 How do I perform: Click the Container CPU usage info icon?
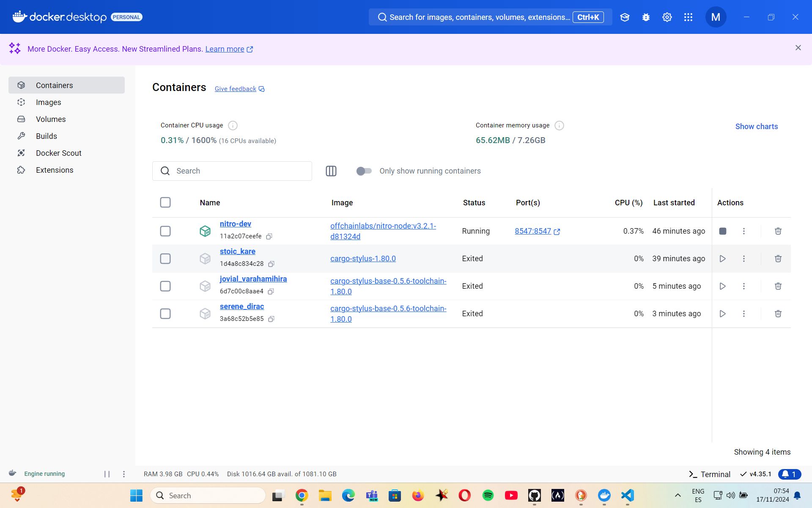pos(233,125)
